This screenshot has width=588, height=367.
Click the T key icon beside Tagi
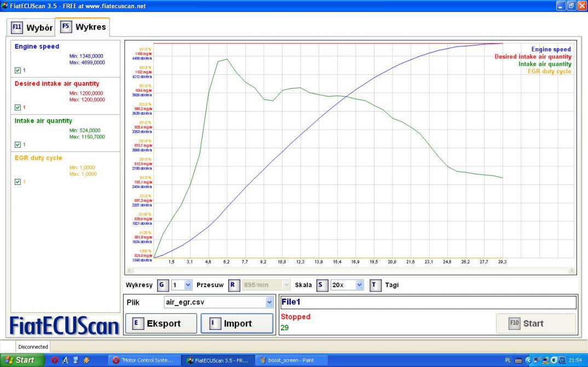(375, 285)
